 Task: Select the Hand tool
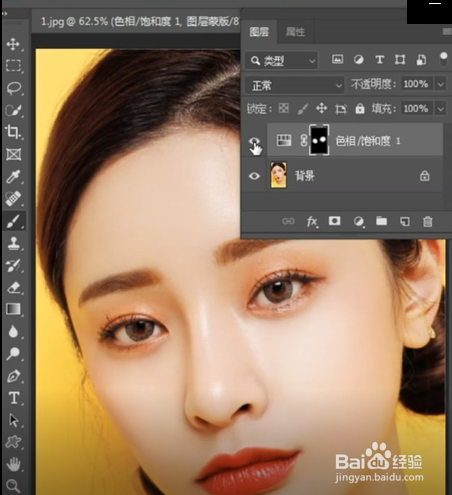pos(13,464)
